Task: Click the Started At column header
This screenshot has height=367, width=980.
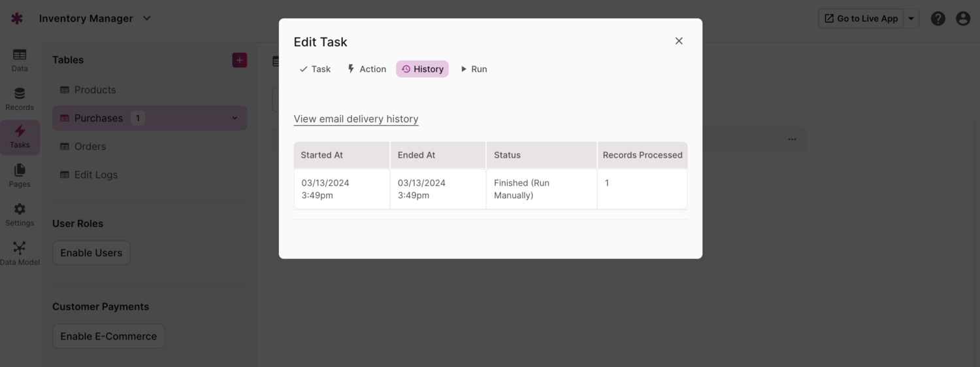Action: pos(342,155)
